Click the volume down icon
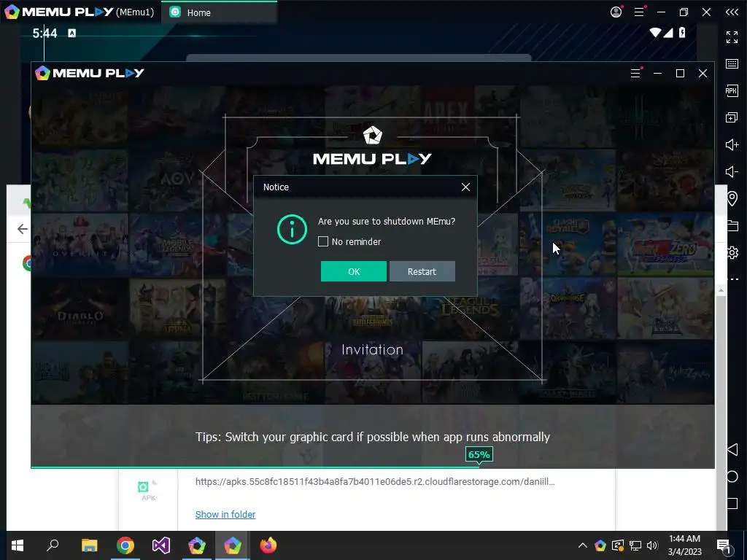Screen dimensions: 747x560 pos(732,171)
